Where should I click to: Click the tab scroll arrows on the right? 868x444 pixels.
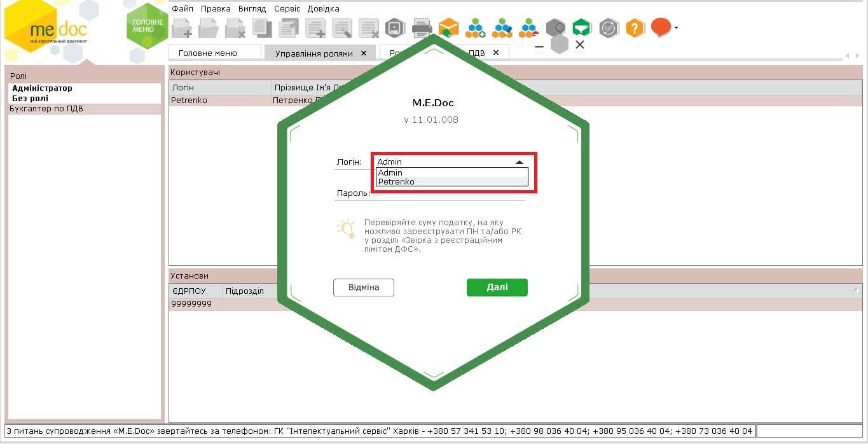click(852, 56)
